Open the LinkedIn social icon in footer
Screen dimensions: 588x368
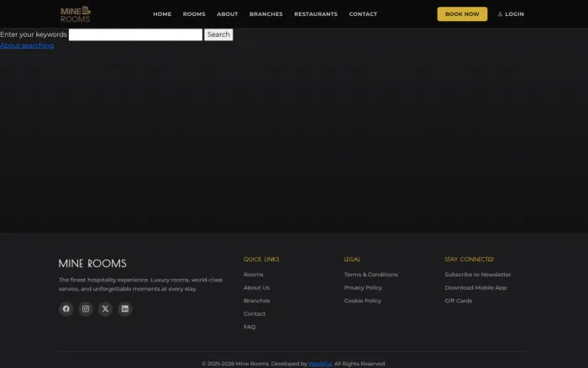tap(125, 308)
